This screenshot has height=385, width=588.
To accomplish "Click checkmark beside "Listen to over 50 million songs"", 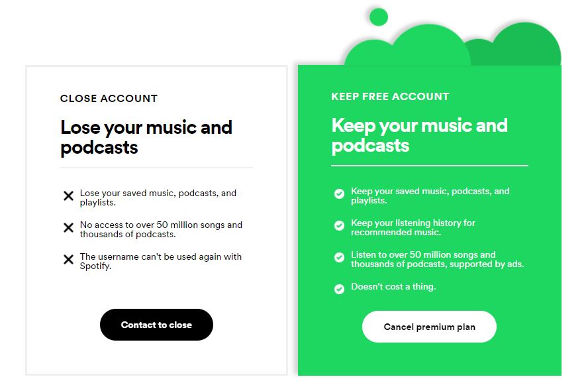I will [x=339, y=257].
